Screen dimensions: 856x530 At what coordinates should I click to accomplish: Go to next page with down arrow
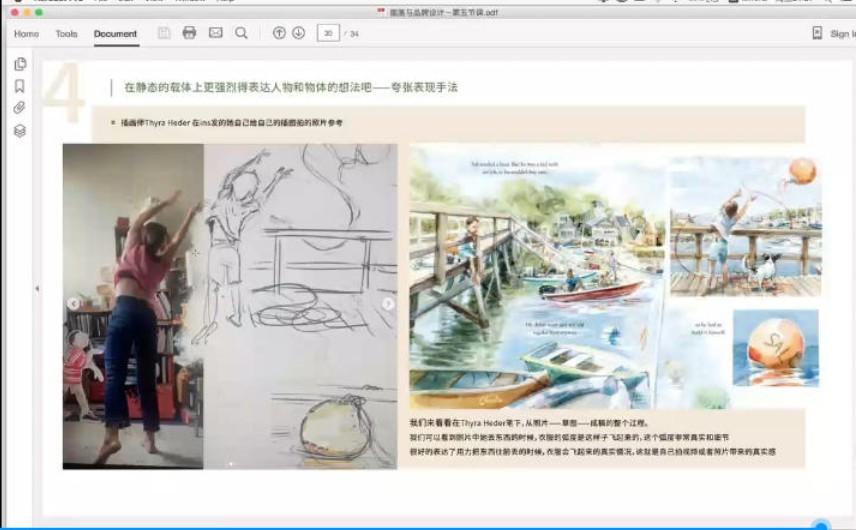click(298, 33)
